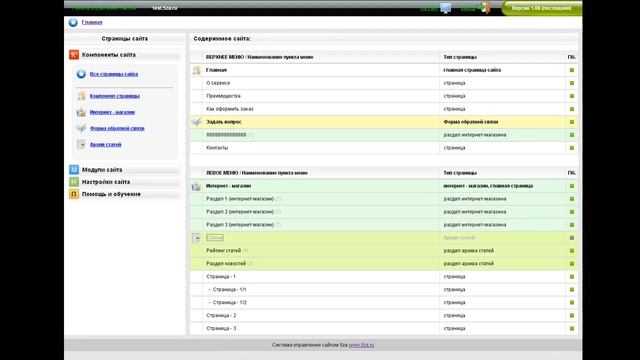The image size is (640, 360).
Task: Click the monitor icon in the top bar
Action: point(446,8)
